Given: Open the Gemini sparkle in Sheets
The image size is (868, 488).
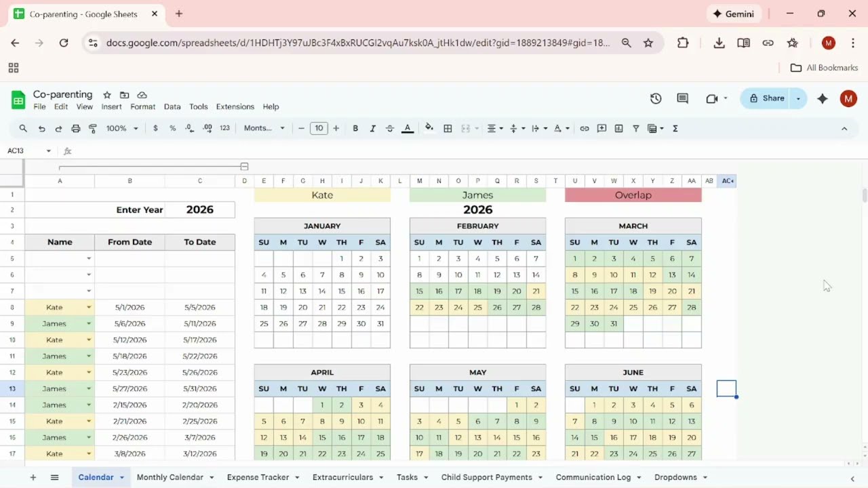Looking at the screenshot, I should tap(823, 98).
